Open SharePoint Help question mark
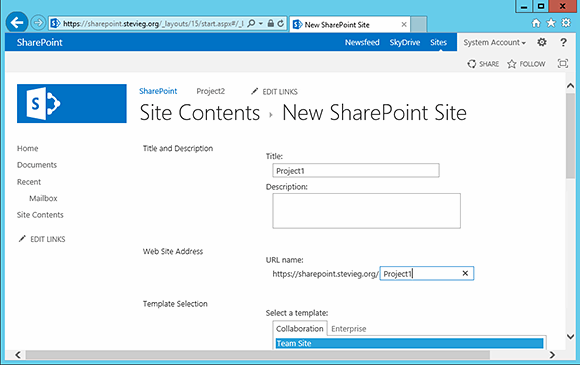Viewport: 580px width, 365px height. (x=563, y=42)
